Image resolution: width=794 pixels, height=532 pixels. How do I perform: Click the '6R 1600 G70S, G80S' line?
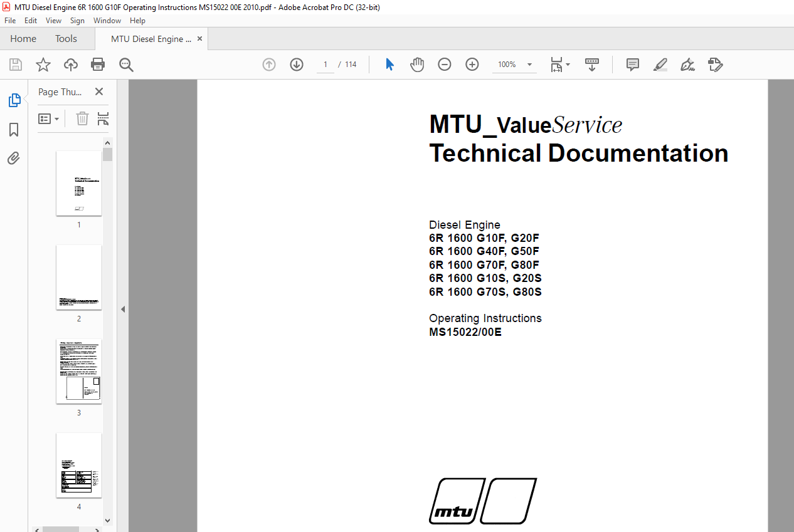(x=485, y=292)
